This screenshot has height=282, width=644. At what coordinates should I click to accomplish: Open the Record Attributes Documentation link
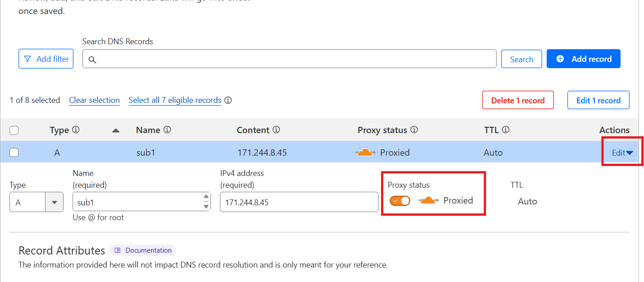point(143,250)
